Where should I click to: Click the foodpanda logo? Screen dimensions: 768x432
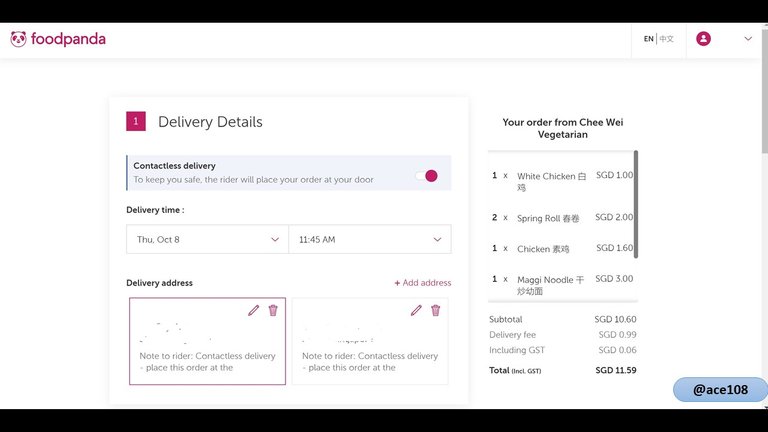[58, 39]
